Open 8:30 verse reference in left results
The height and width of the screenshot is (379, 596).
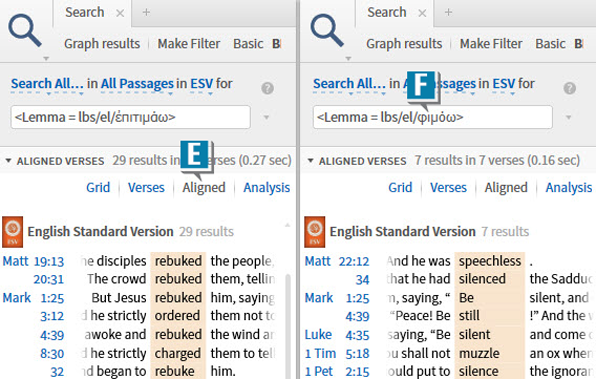52,354
